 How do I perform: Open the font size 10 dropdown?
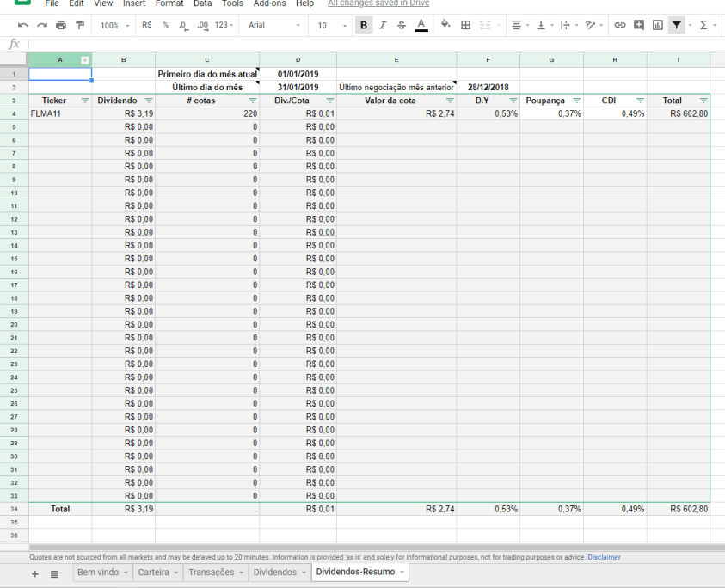tap(331, 26)
